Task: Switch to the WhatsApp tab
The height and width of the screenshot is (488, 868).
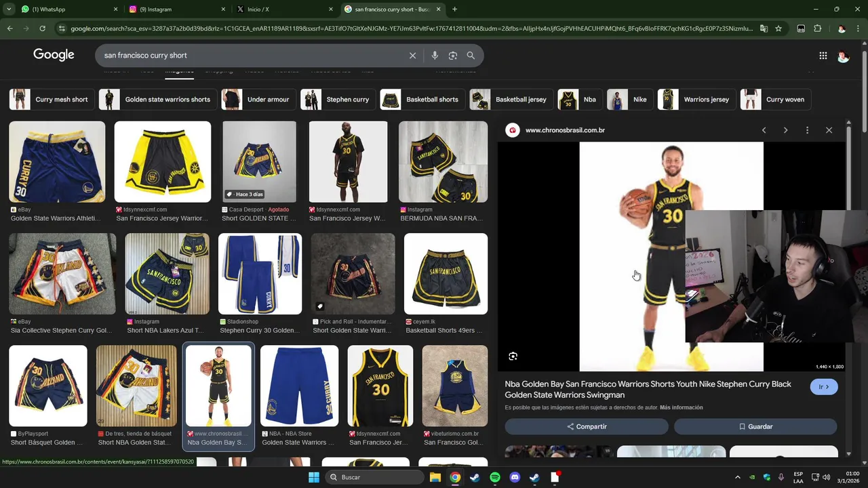Action: click(69, 9)
